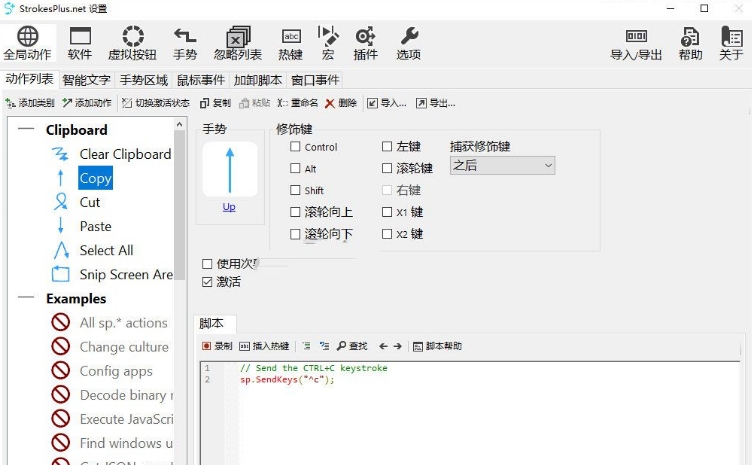The width and height of the screenshot is (752, 465).
Task: Select Change culture example action
Action: (124, 347)
